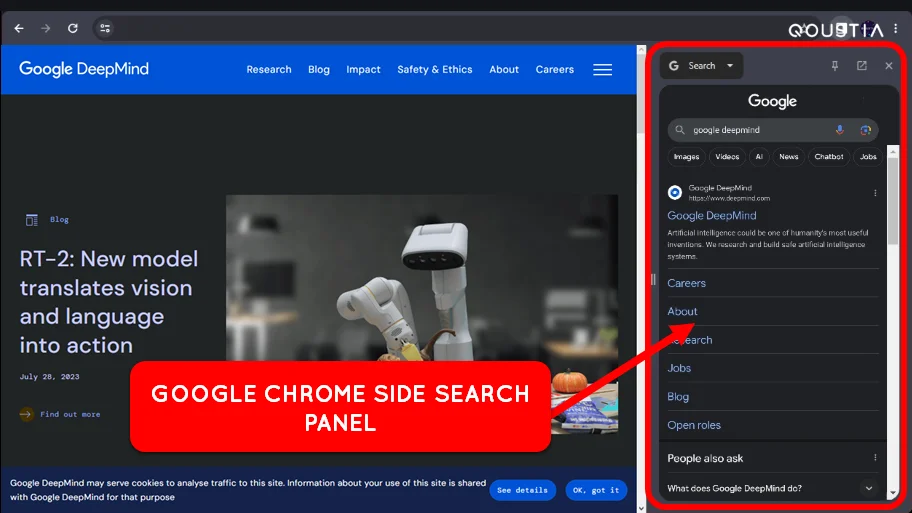Click the Find out more arrow icon

point(26,414)
